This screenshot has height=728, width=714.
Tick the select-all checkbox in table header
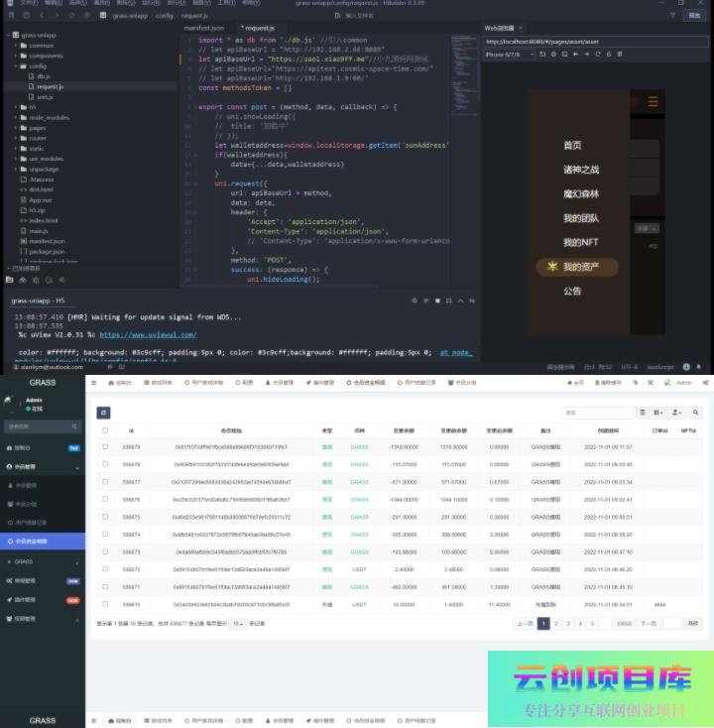[106, 430]
